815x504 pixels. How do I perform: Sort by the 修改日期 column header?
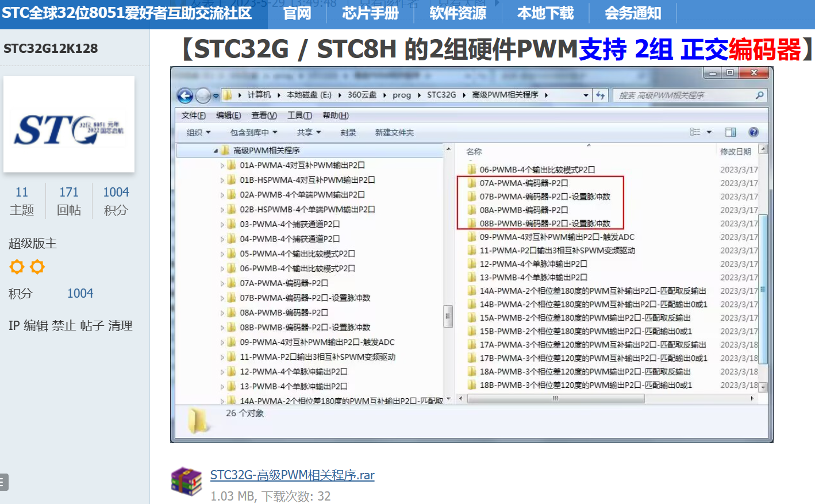click(736, 152)
